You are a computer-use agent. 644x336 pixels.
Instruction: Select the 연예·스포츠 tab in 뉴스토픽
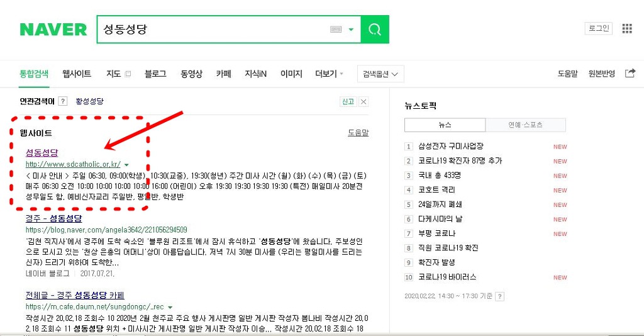pos(525,125)
